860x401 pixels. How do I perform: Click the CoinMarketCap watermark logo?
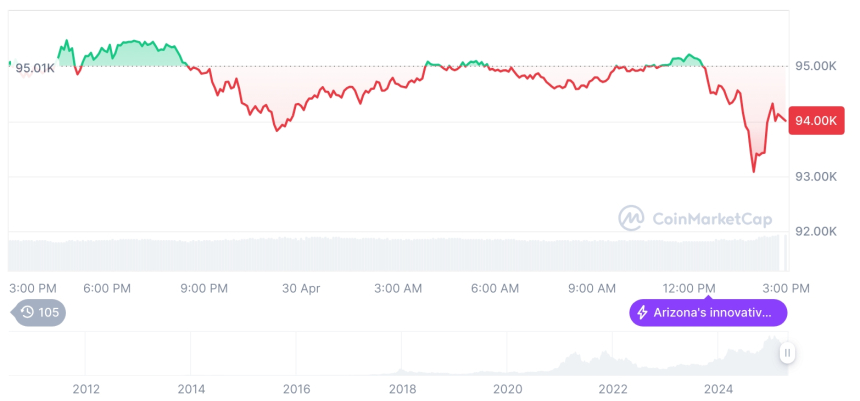click(630, 217)
